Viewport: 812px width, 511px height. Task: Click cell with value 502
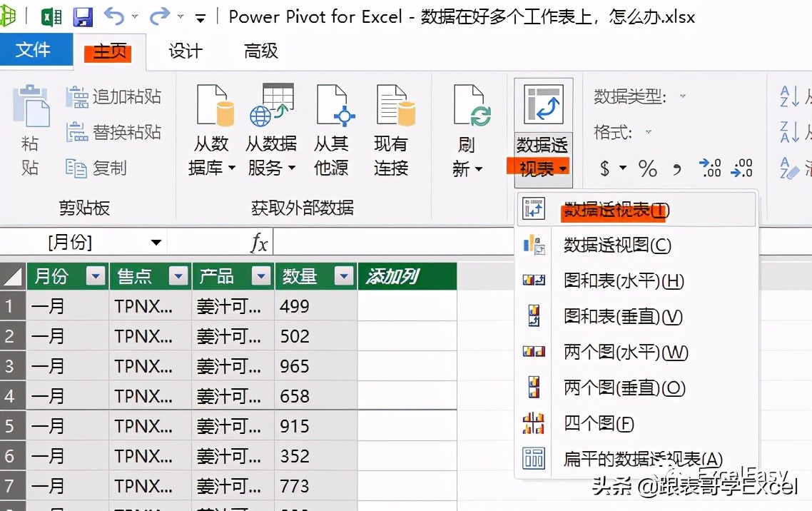316,336
